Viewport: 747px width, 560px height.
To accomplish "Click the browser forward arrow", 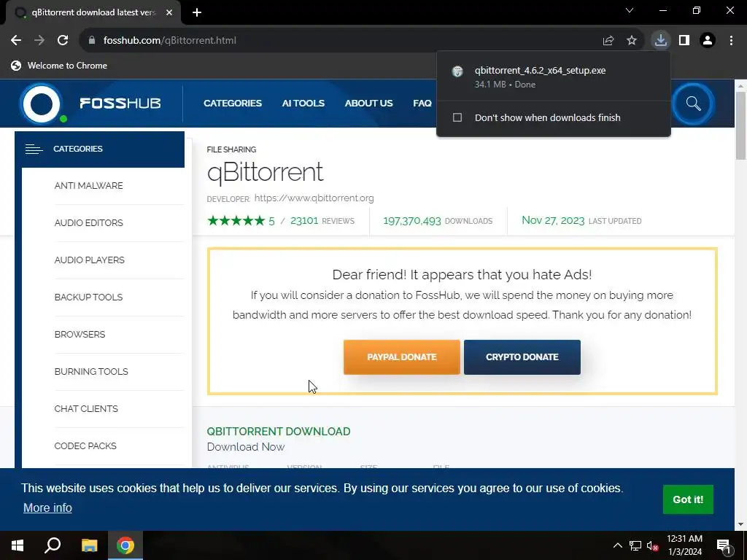I will (x=39, y=41).
